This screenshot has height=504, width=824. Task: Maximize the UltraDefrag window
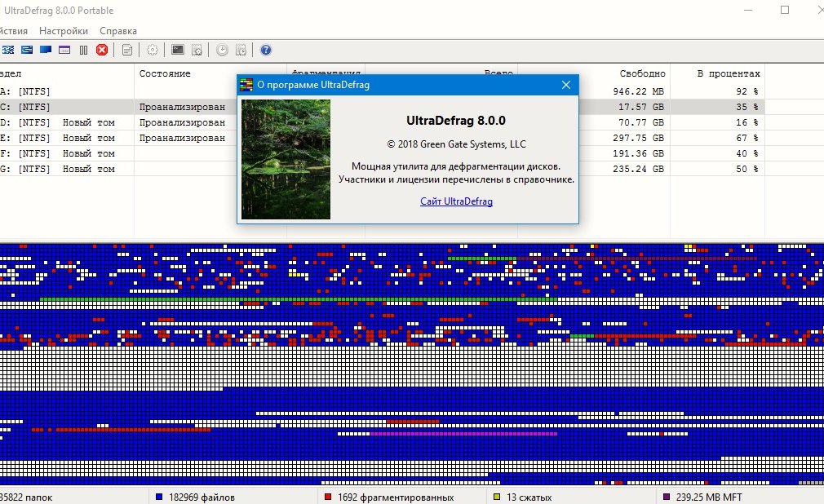[x=785, y=10]
